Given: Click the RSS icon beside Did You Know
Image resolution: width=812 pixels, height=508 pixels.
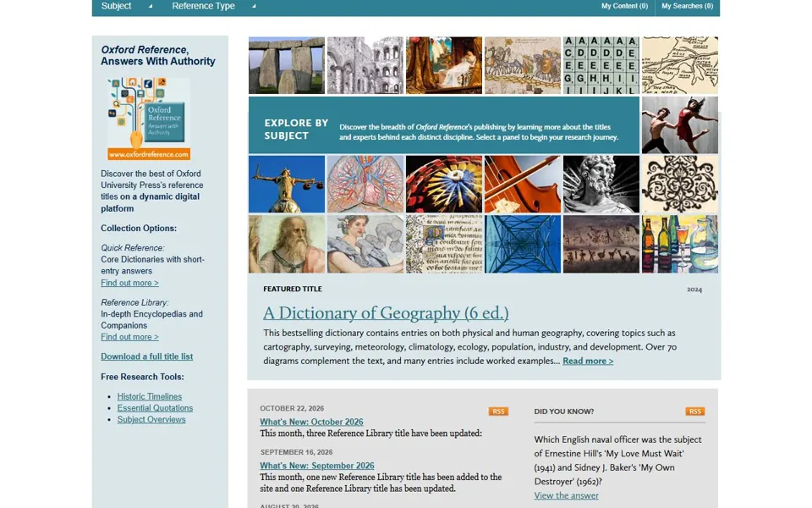Looking at the screenshot, I should click(x=695, y=411).
